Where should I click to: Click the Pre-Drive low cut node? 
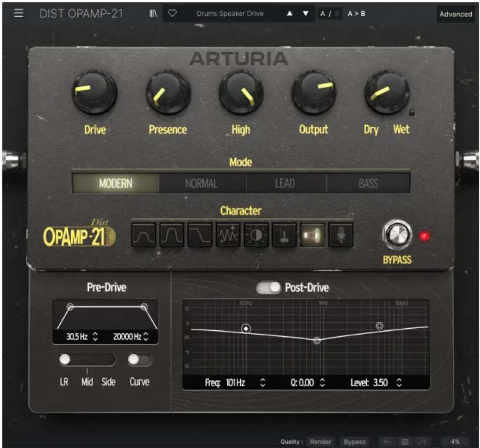click(70, 306)
